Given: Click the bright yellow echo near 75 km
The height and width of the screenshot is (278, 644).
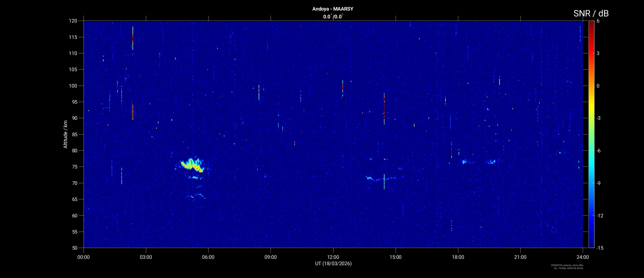Looking at the screenshot, I should coord(192,166).
